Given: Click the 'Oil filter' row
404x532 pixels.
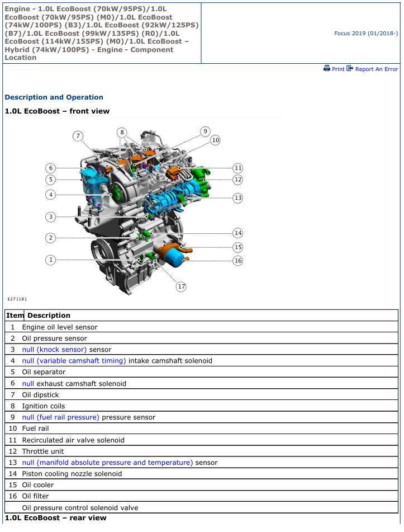Looking at the screenshot, I should [x=201, y=496].
